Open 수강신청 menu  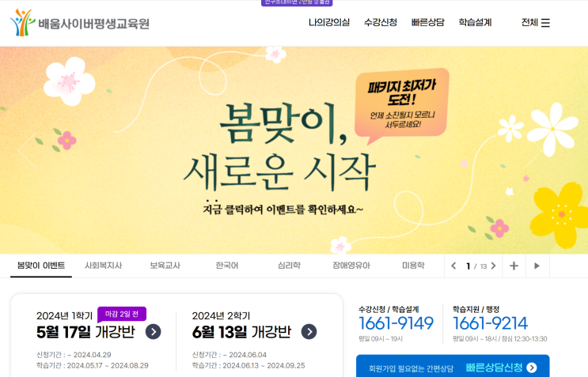(381, 22)
